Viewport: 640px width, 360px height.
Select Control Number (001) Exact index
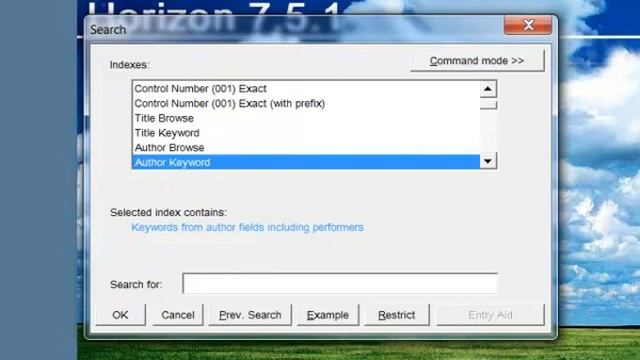click(x=306, y=89)
